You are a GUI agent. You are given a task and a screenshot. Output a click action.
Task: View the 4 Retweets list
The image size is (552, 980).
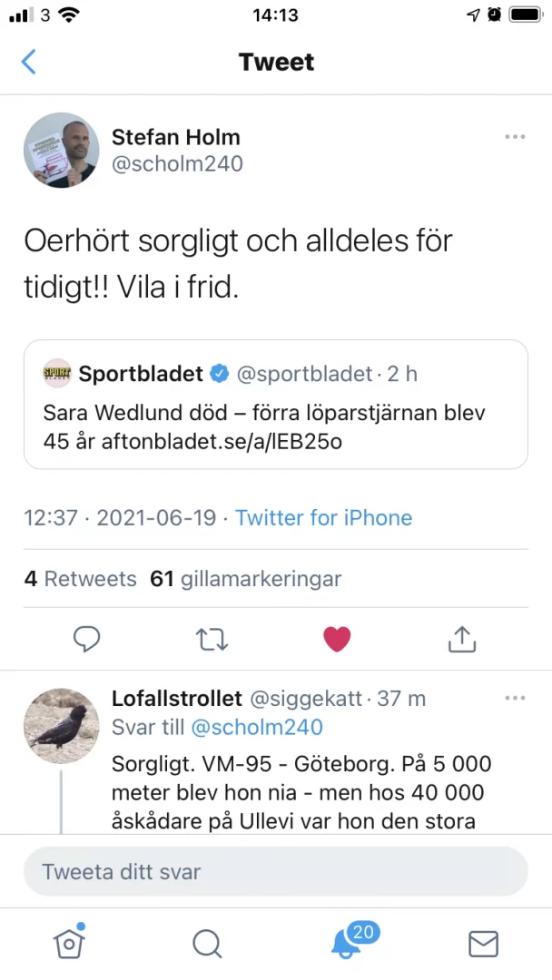[81, 579]
